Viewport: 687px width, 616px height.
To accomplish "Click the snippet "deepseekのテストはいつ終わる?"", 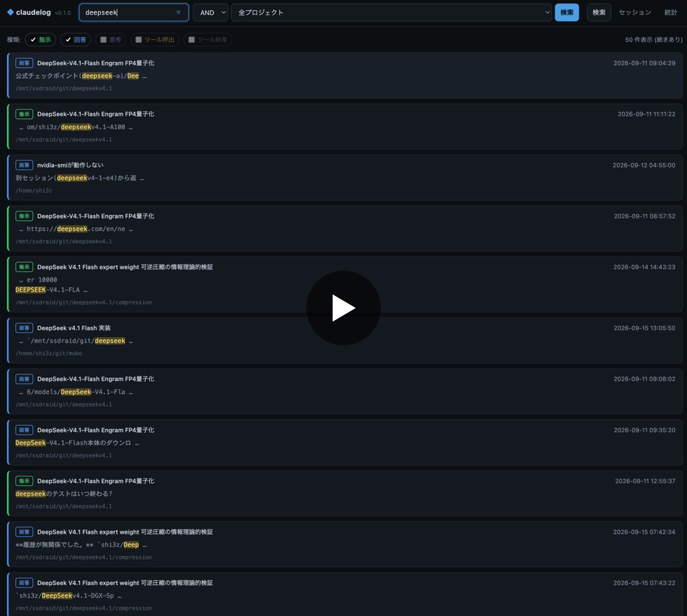I will [64, 493].
